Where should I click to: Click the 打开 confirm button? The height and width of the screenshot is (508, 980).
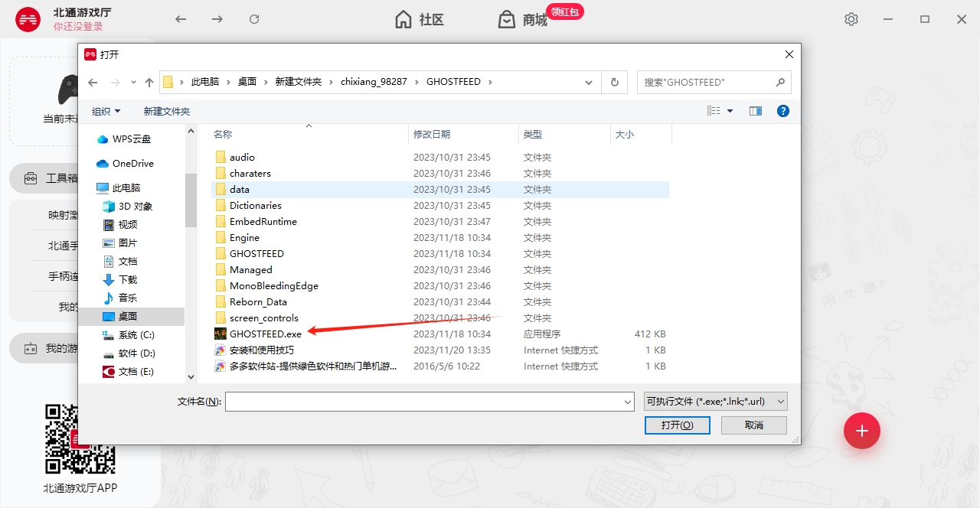[677, 425]
